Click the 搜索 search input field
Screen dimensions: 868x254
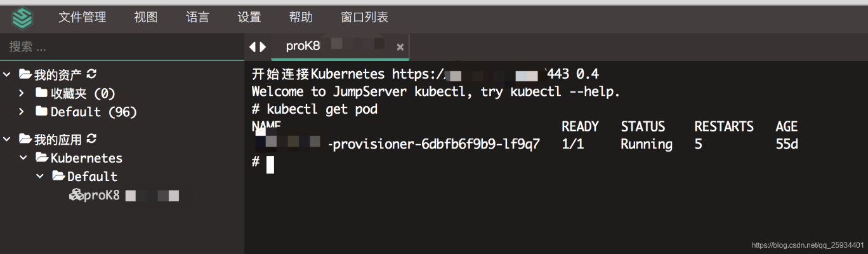(121, 47)
